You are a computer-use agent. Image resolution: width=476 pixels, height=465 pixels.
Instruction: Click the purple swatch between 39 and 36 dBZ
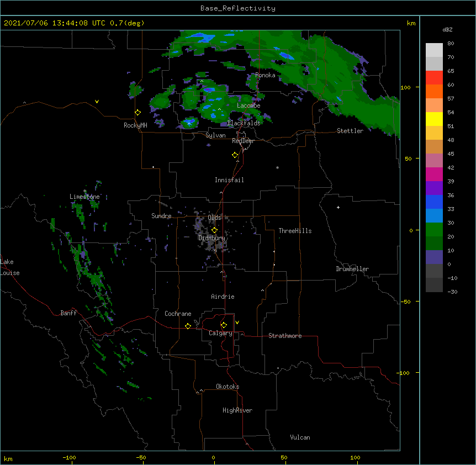tap(434, 188)
